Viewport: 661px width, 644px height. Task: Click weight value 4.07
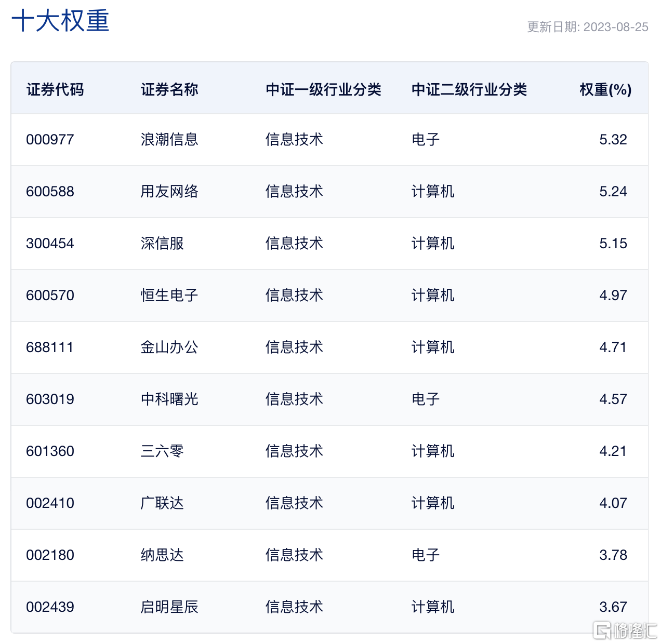(613, 503)
